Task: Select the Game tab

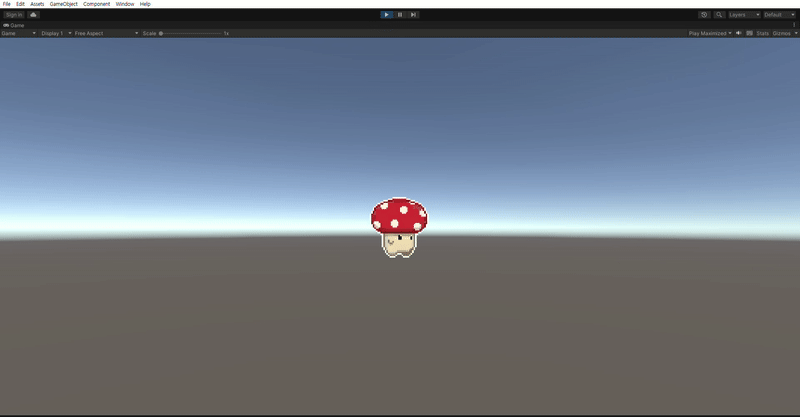Action: [14, 25]
